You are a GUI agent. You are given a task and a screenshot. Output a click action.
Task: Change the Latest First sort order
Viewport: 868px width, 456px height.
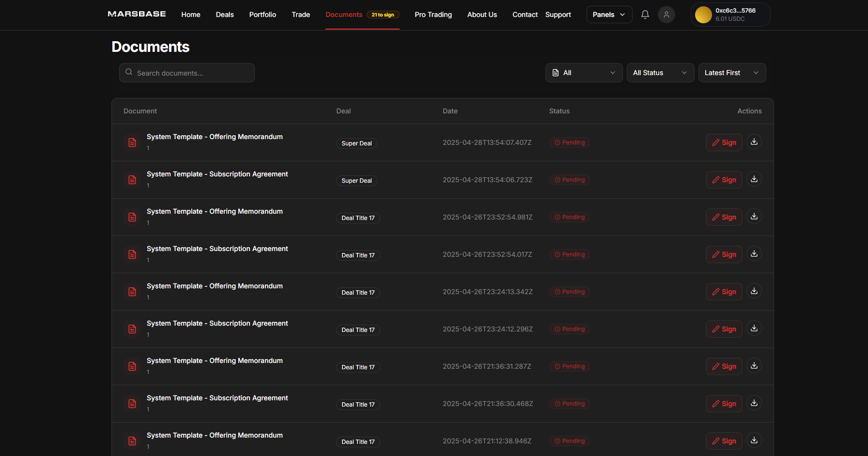point(731,73)
